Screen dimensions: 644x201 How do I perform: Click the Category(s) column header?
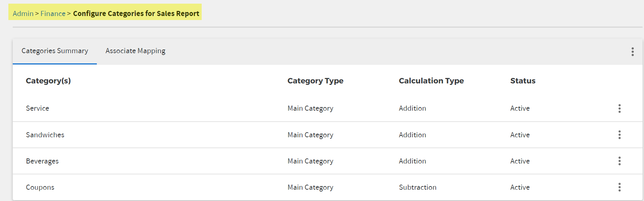point(48,81)
